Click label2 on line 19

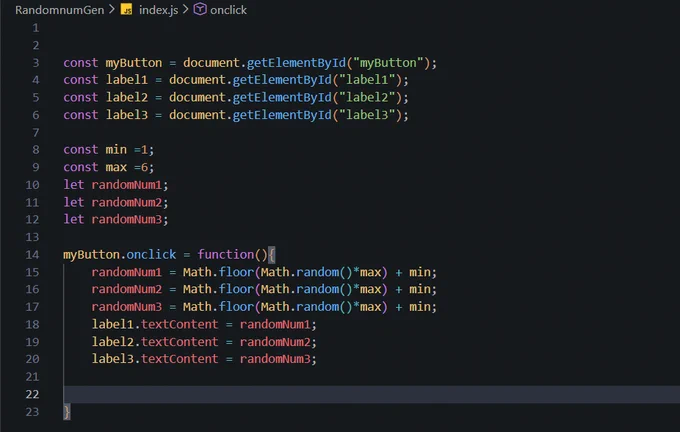(113, 342)
